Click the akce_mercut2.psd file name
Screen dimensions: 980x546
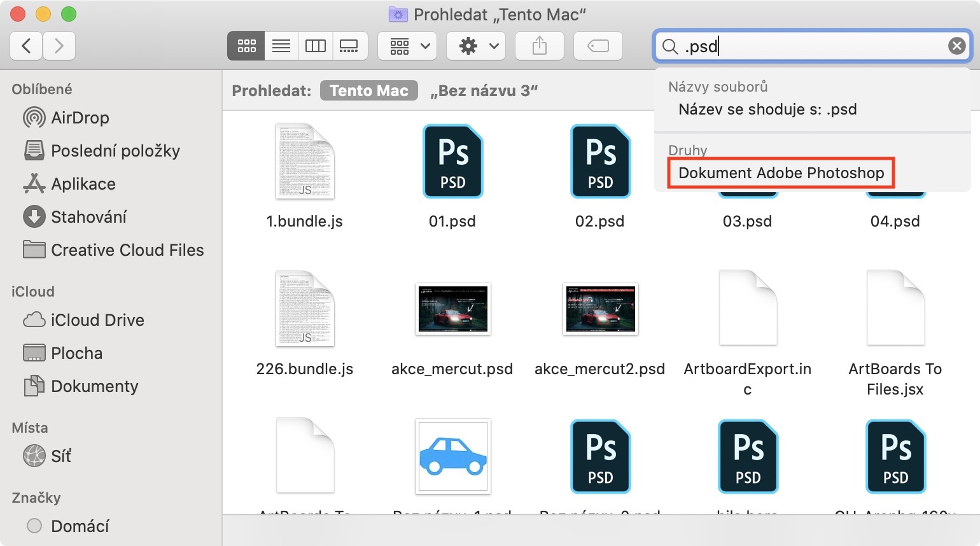(x=600, y=369)
